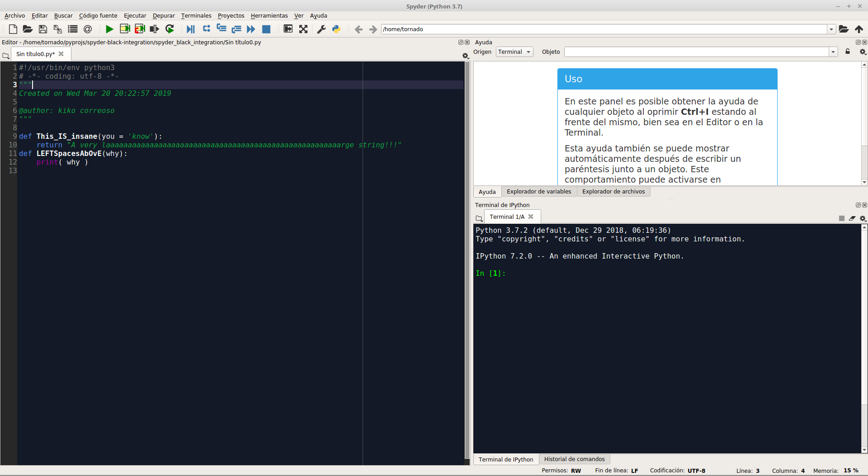Expand the Objeto combo box arrow
This screenshot has height=476, width=868.
833,52
